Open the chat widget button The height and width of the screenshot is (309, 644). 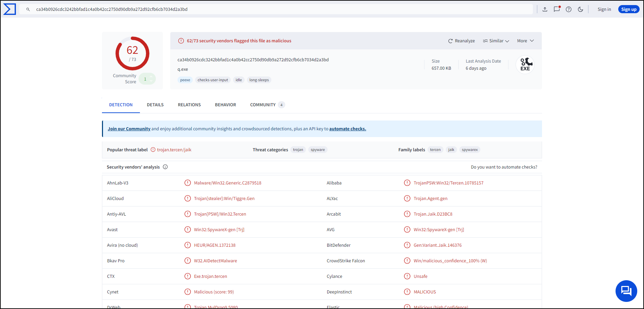tap(626, 291)
